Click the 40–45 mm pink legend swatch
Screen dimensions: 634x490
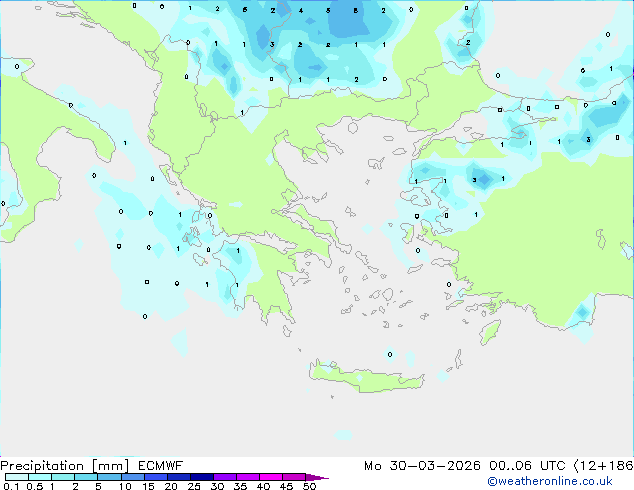271,477
